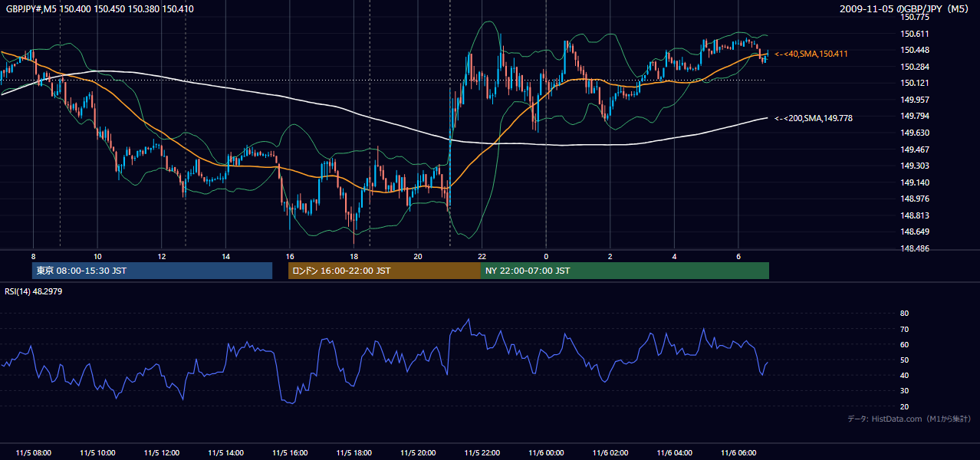Click price axis label 150.448

pos(914,50)
